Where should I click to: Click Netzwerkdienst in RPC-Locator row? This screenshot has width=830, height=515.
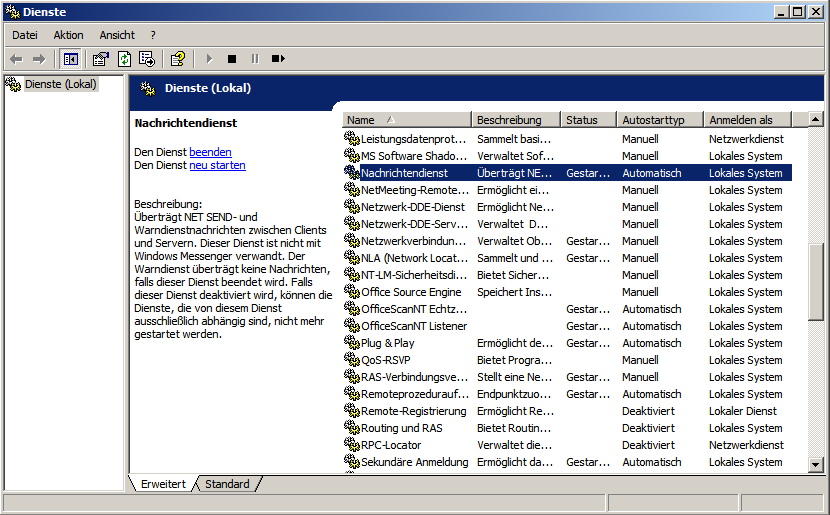[x=746, y=445]
